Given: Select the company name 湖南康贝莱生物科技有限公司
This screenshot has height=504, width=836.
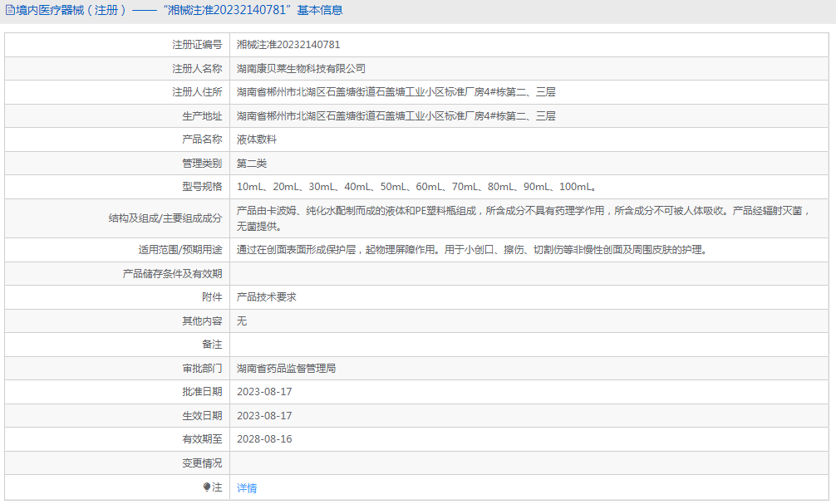Looking at the screenshot, I should pyautogui.click(x=301, y=69).
